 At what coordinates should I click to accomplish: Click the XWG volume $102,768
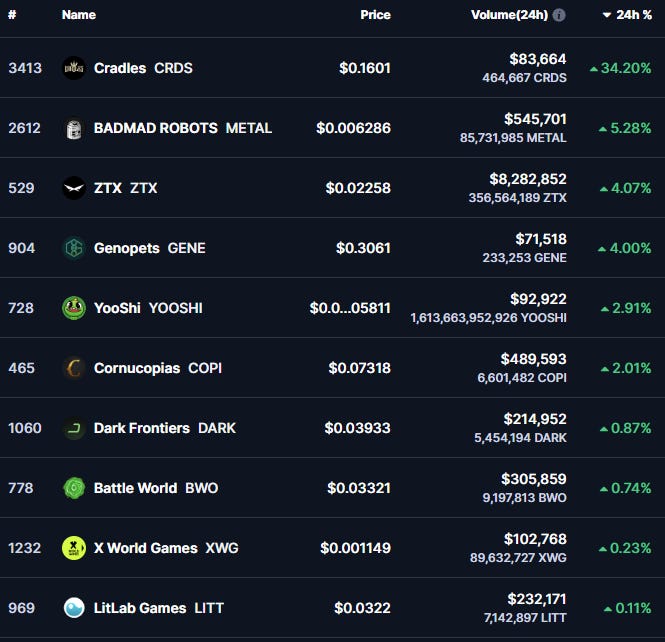[x=535, y=539]
